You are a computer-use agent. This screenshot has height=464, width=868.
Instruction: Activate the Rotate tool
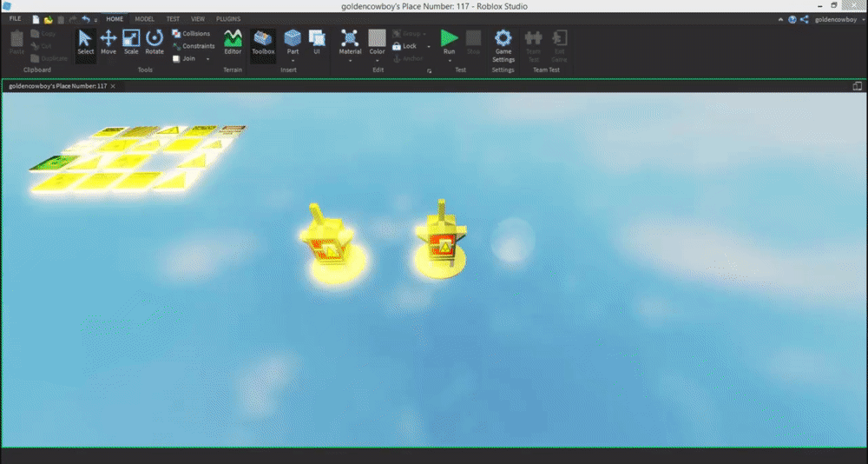tap(155, 43)
